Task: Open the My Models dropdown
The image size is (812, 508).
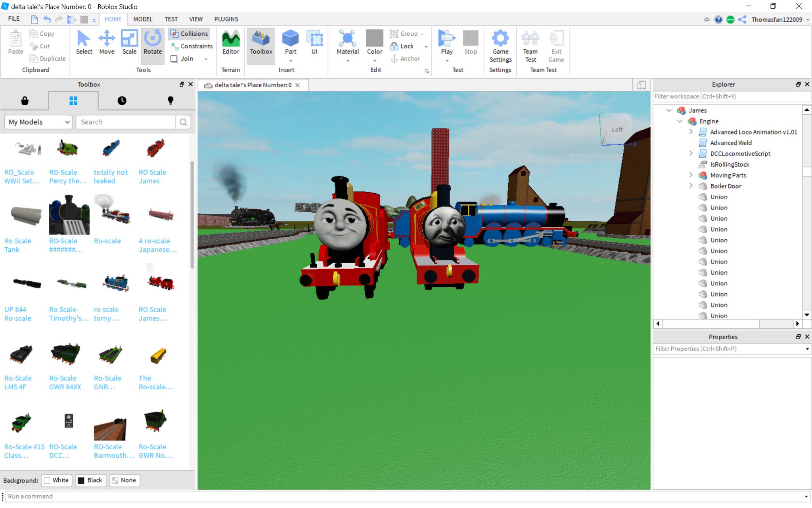Action: tap(39, 122)
